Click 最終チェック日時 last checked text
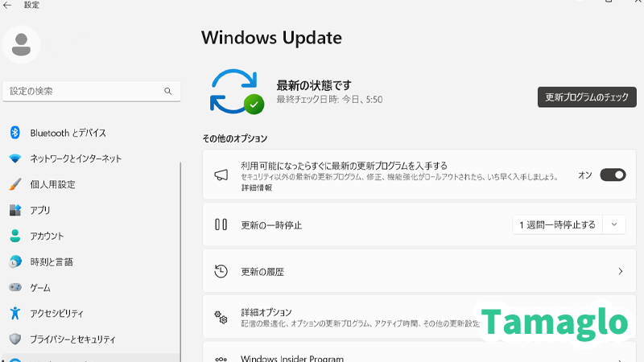 click(329, 99)
